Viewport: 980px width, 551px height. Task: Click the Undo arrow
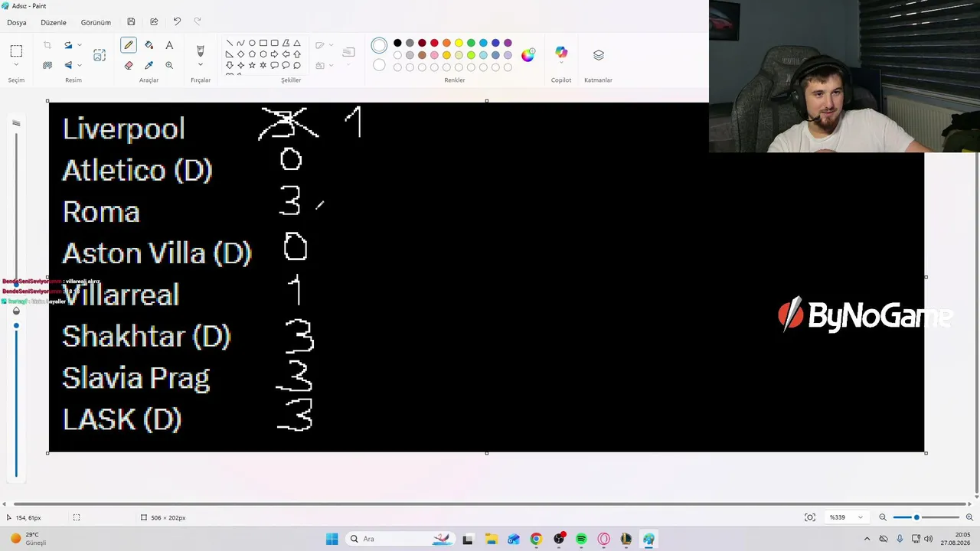(x=177, y=22)
